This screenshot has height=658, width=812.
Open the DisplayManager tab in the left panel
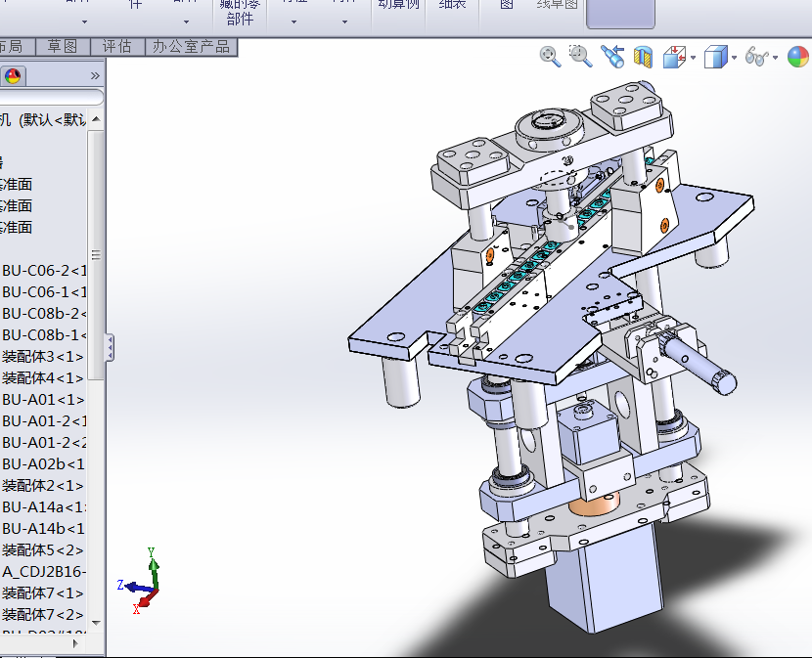click(13, 75)
